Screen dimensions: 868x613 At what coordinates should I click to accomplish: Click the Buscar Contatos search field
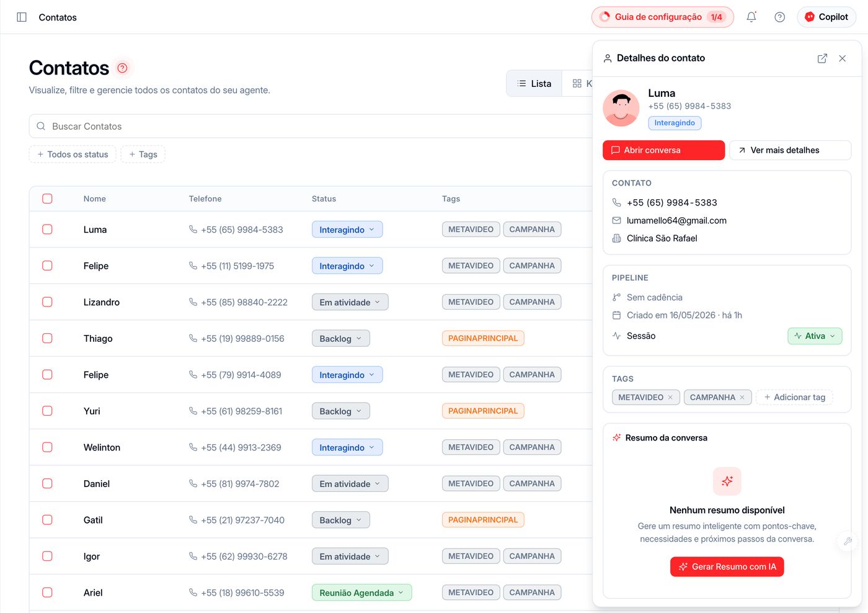tap(310, 127)
